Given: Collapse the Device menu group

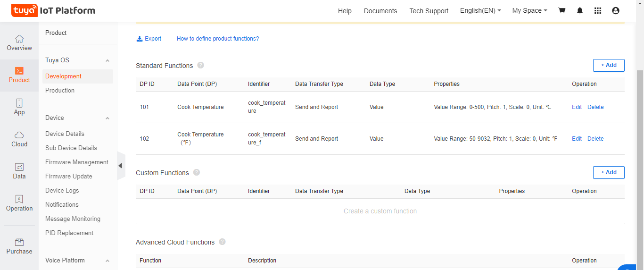Looking at the screenshot, I should [107, 118].
